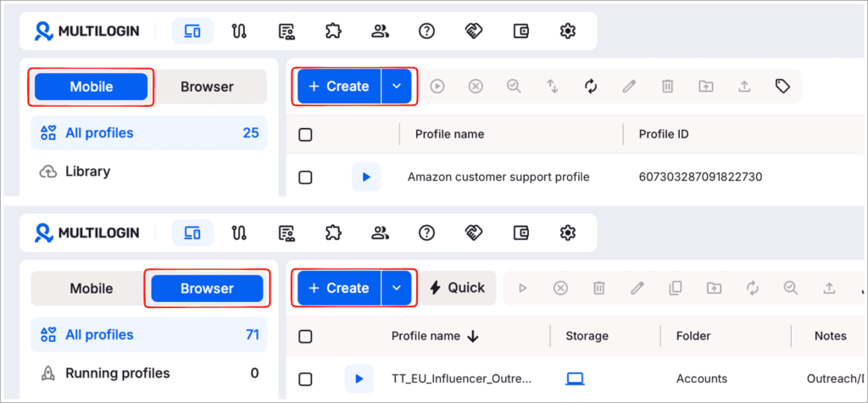Click Create button in Mobile-view panel
The image size is (868, 403).
click(339, 86)
